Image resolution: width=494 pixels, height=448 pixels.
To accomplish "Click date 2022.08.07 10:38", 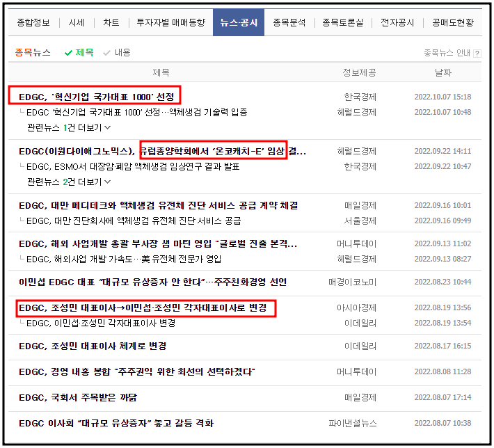I will click(443, 423).
